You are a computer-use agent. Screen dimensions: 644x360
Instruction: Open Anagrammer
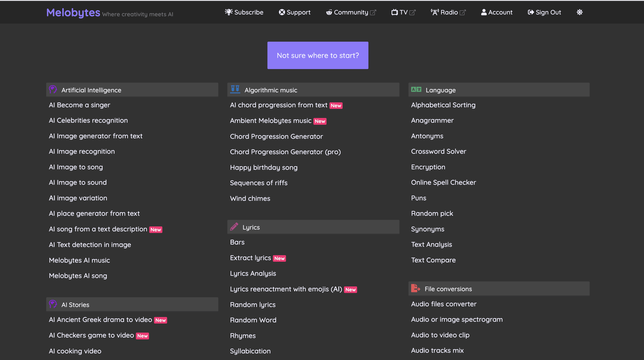(x=432, y=120)
